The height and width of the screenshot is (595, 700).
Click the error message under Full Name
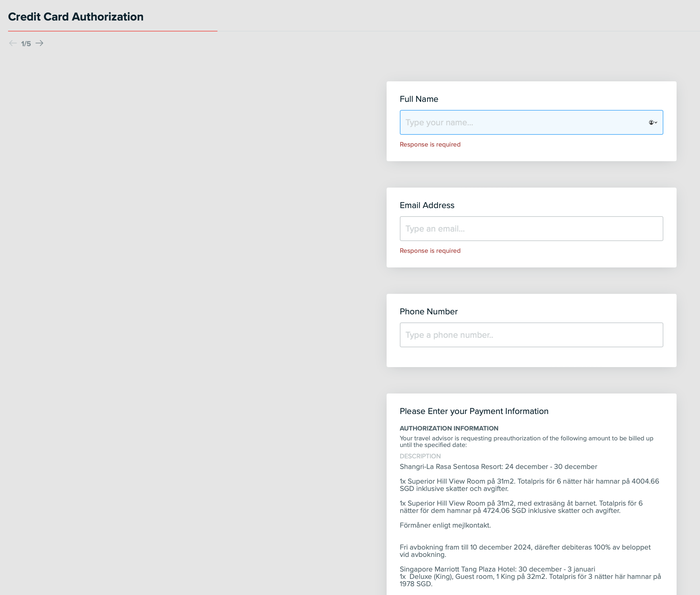(430, 144)
